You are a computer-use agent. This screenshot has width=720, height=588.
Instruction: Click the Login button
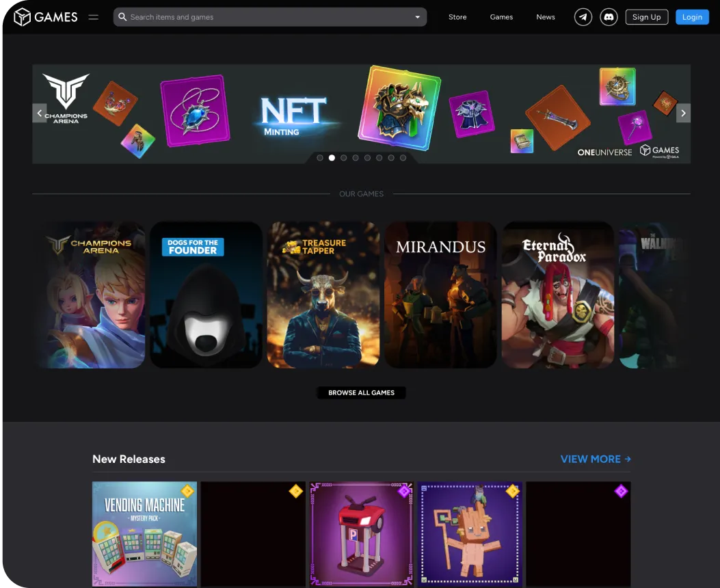pyautogui.click(x=692, y=17)
